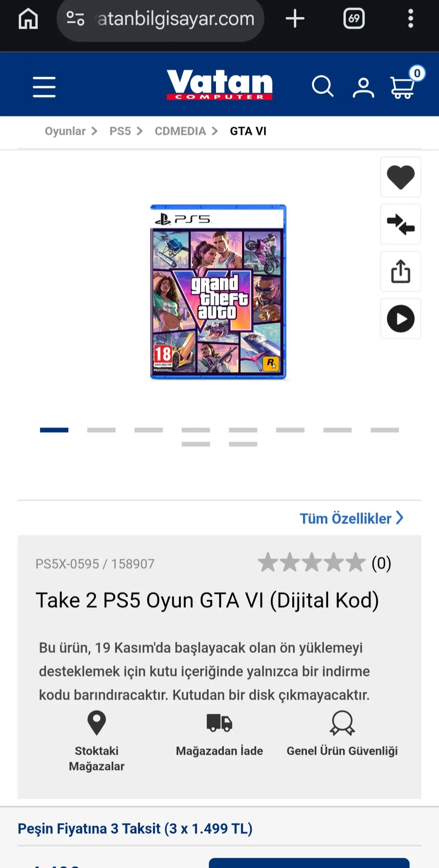Open the user account icon
The height and width of the screenshot is (868, 439).
pos(363,87)
